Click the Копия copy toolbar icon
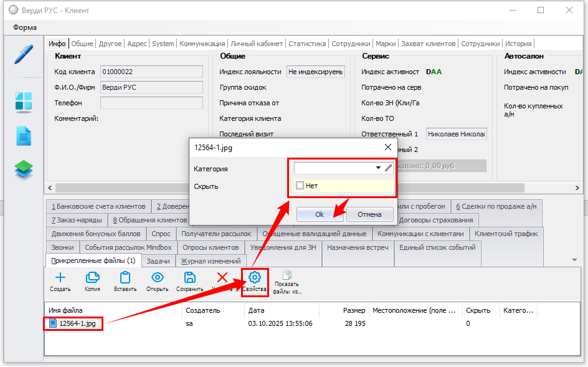The width and height of the screenshot is (588, 367). tap(92, 281)
